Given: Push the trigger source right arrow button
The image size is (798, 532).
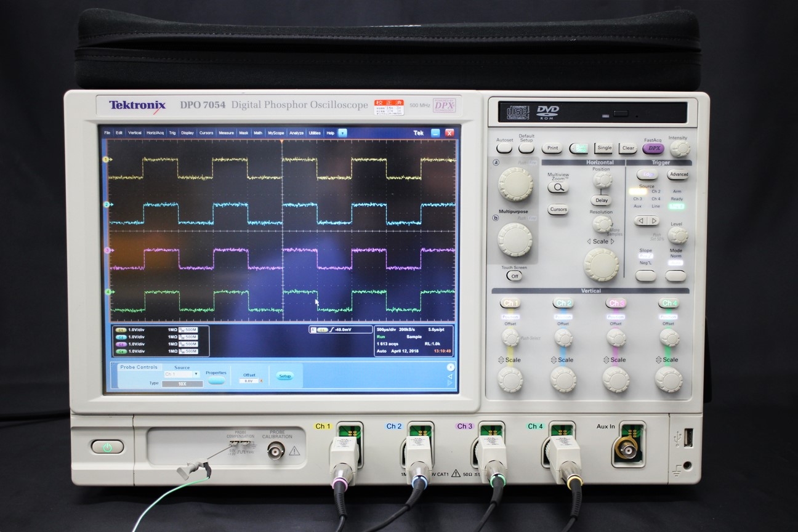Looking at the screenshot, I should (653, 220).
